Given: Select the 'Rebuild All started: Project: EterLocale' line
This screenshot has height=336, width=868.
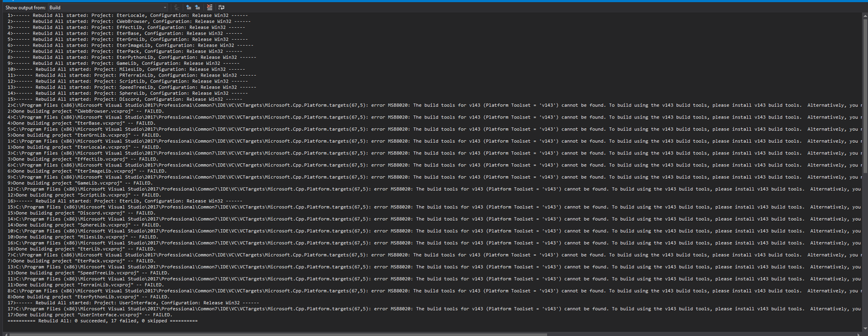Looking at the screenshot, I should 128,14.
